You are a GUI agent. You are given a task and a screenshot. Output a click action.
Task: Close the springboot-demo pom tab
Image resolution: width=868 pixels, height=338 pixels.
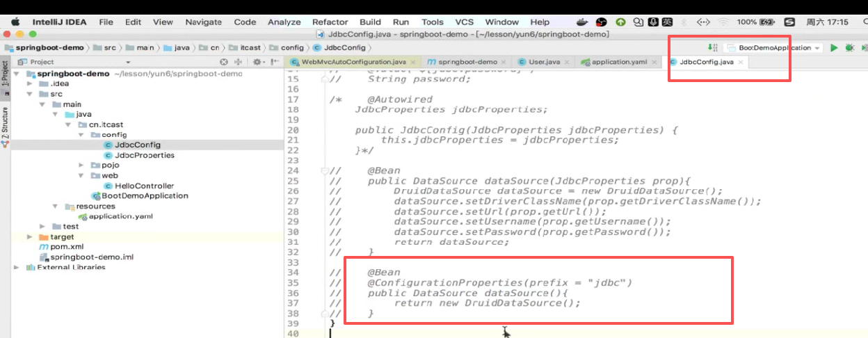(x=504, y=62)
